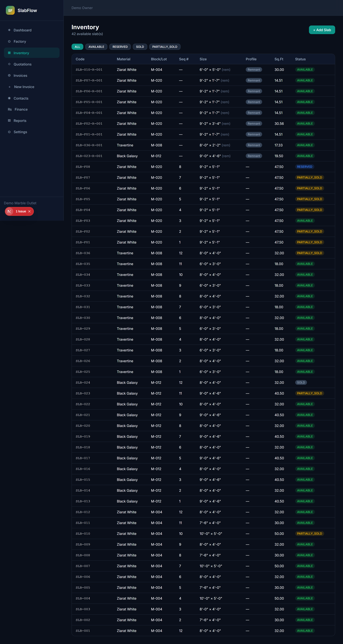Click the Block/Lot column header
Screen dimensions: 343x644
click(x=159, y=59)
